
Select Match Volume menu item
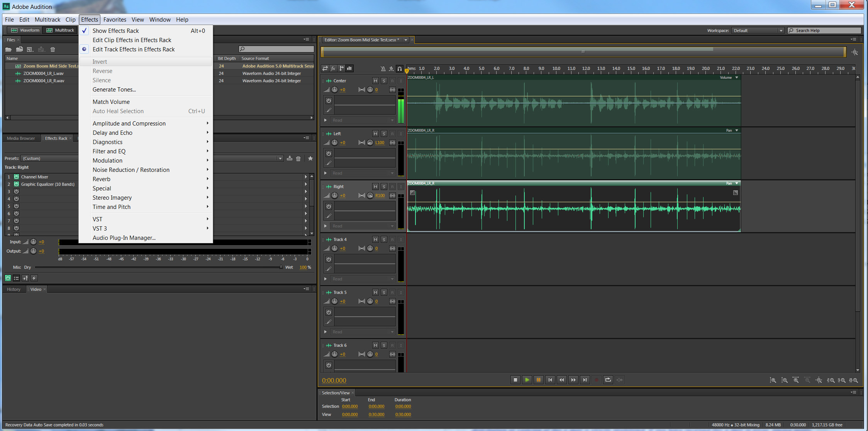(x=111, y=102)
